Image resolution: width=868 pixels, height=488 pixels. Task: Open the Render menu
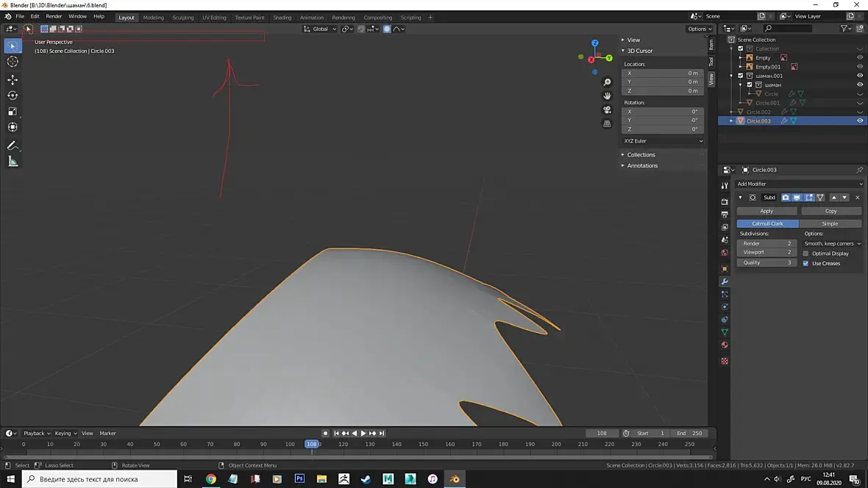pos(54,16)
